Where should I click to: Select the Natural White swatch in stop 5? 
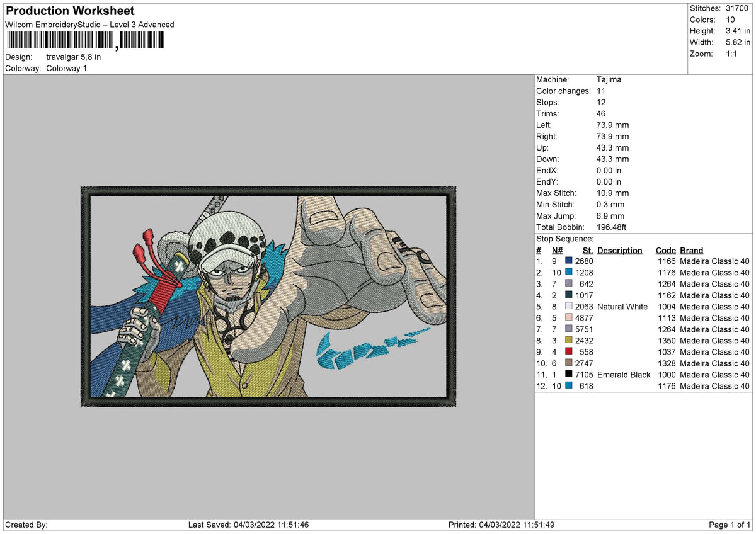coord(569,307)
